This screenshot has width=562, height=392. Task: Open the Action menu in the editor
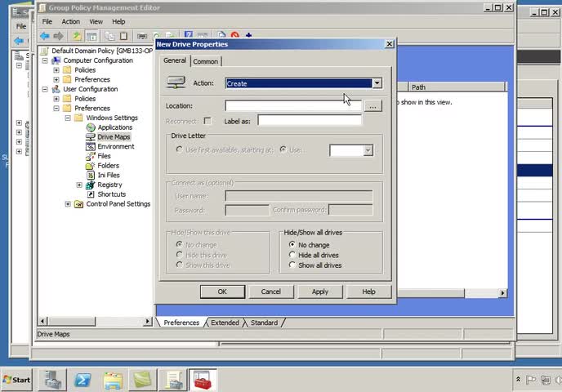pyautogui.click(x=70, y=21)
